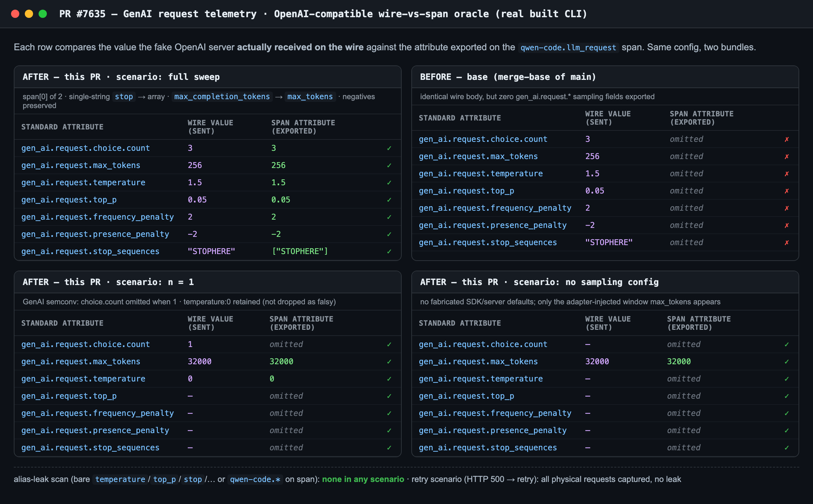
Task: Click the exported span value 0.05 in full sweep panel
Action: [281, 200]
